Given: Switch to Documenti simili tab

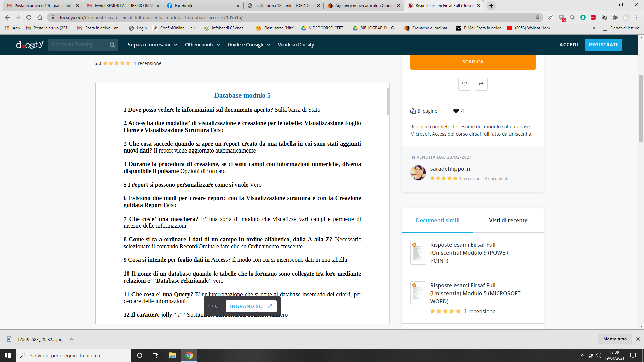Looking at the screenshot, I should pyautogui.click(x=437, y=220).
